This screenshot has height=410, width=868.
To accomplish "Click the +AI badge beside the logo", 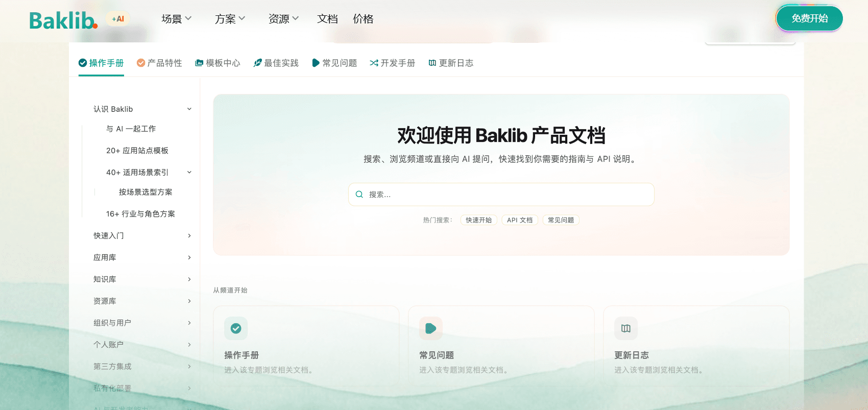I will (x=118, y=19).
